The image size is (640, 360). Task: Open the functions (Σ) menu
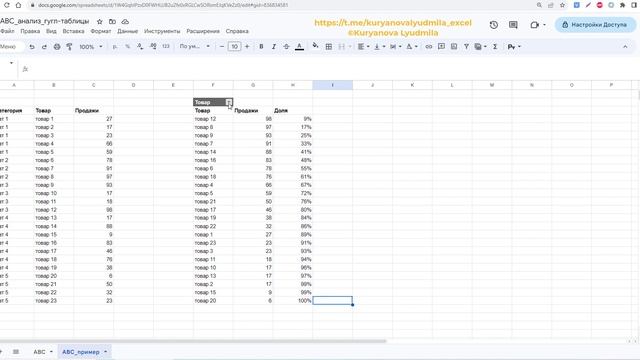click(x=495, y=47)
